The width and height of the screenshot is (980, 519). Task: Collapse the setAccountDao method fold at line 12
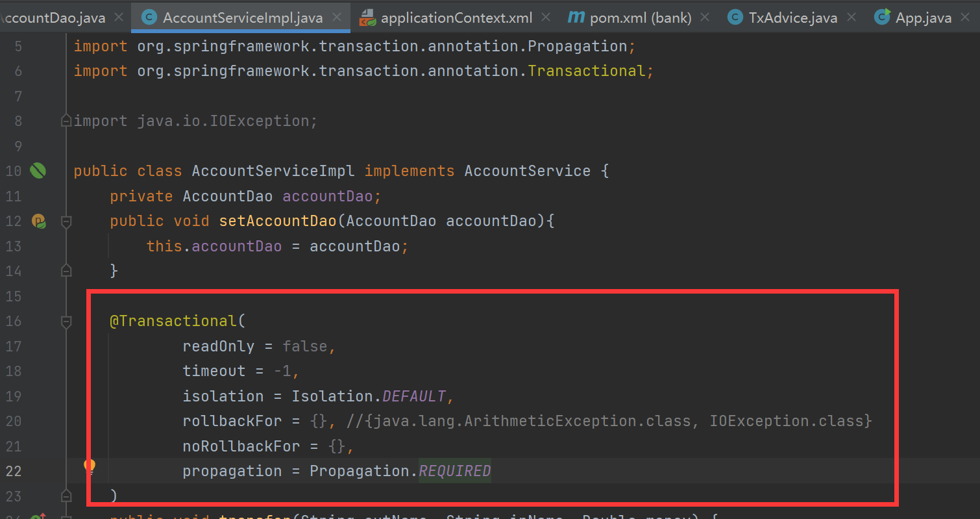tap(66, 222)
